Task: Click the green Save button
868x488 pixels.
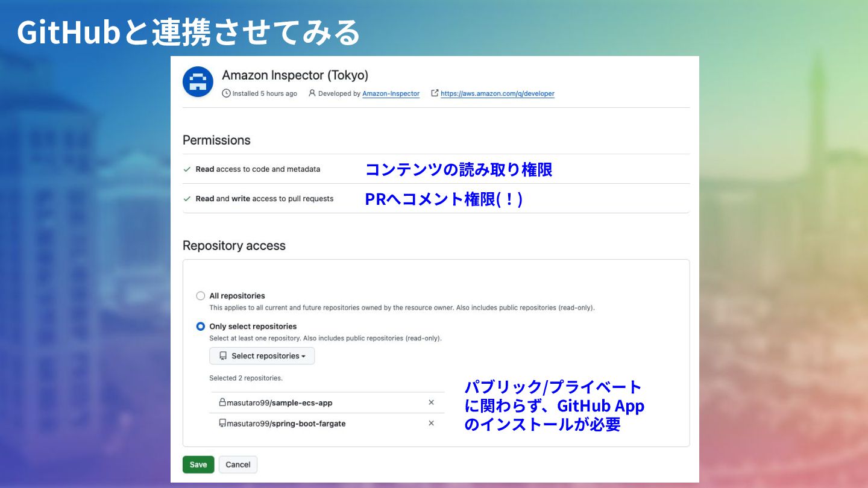Action: [x=198, y=465]
